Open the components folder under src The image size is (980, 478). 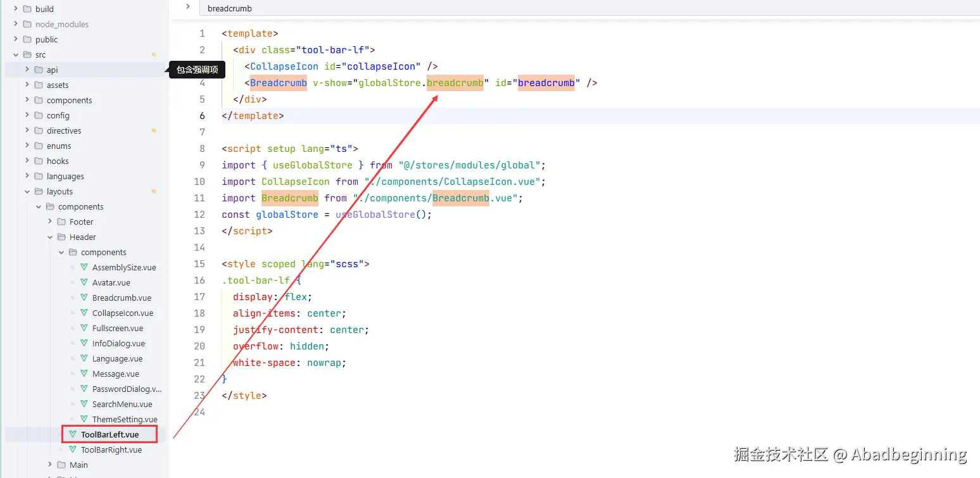point(69,100)
